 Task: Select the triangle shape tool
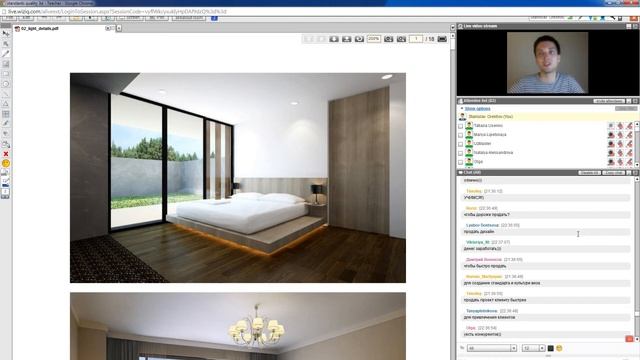click(6, 104)
